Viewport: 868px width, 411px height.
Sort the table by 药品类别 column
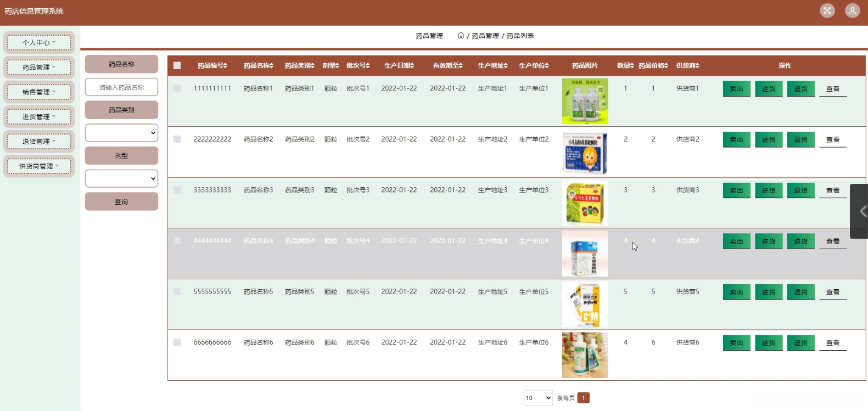click(300, 65)
